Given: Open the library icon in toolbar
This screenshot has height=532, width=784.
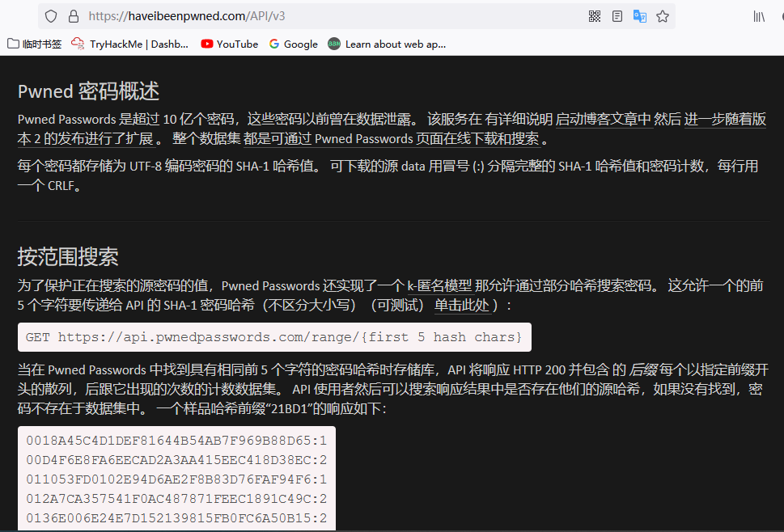Looking at the screenshot, I should tap(759, 16).
